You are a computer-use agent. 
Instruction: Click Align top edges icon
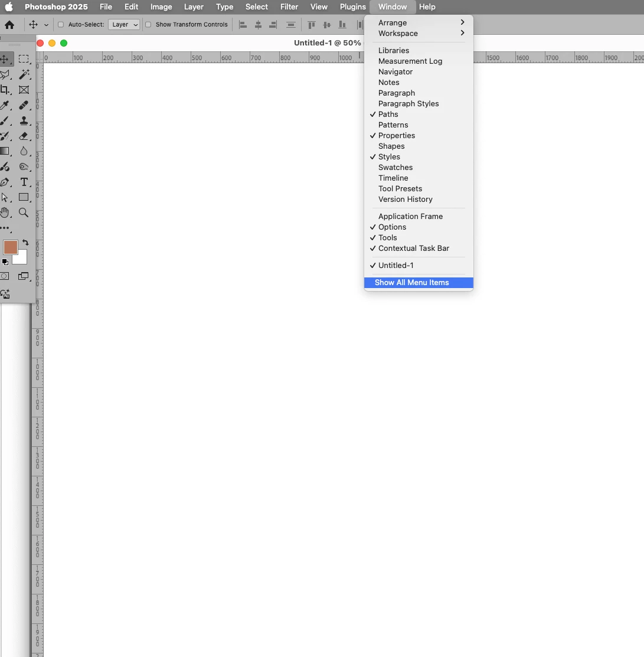[x=311, y=25]
